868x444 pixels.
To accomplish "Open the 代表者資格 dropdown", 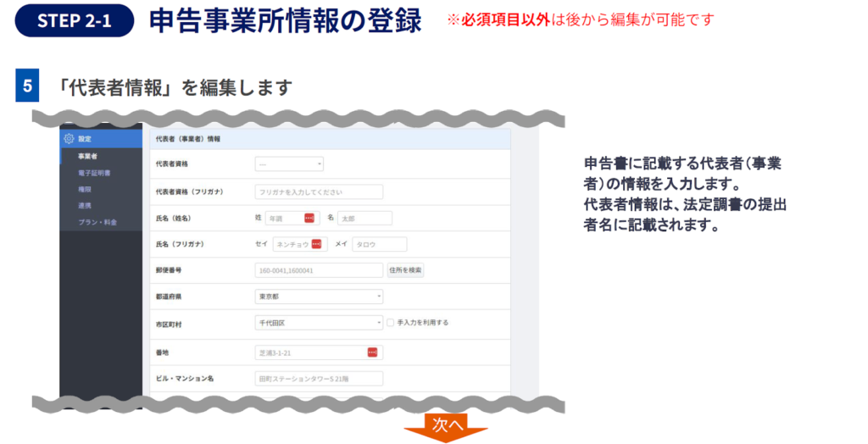I will (289, 164).
